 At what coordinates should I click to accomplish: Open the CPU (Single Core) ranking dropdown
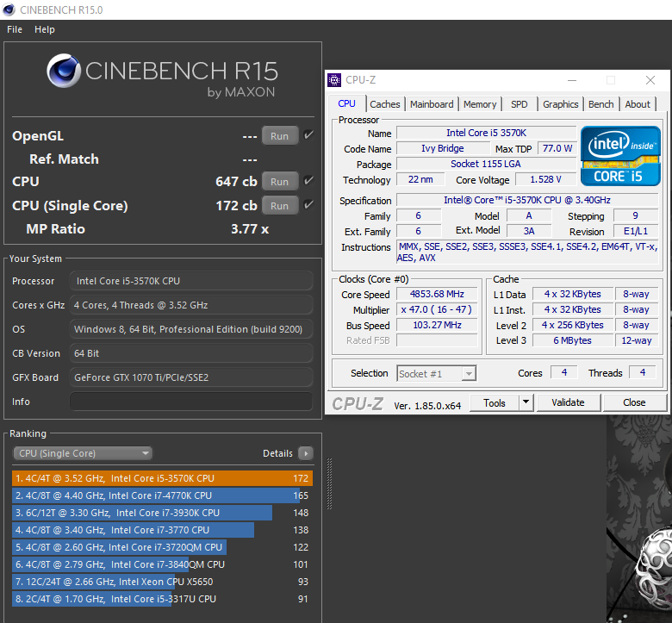pyautogui.click(x=83, y=453)
